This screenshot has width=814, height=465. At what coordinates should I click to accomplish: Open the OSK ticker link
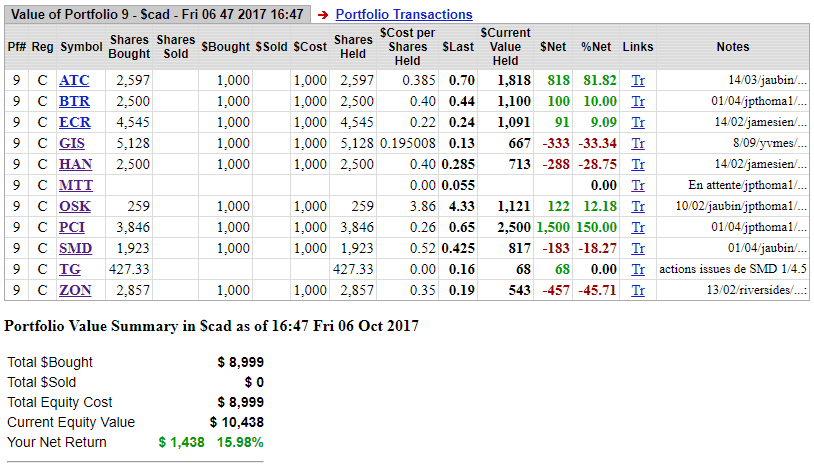click(75, 206)
